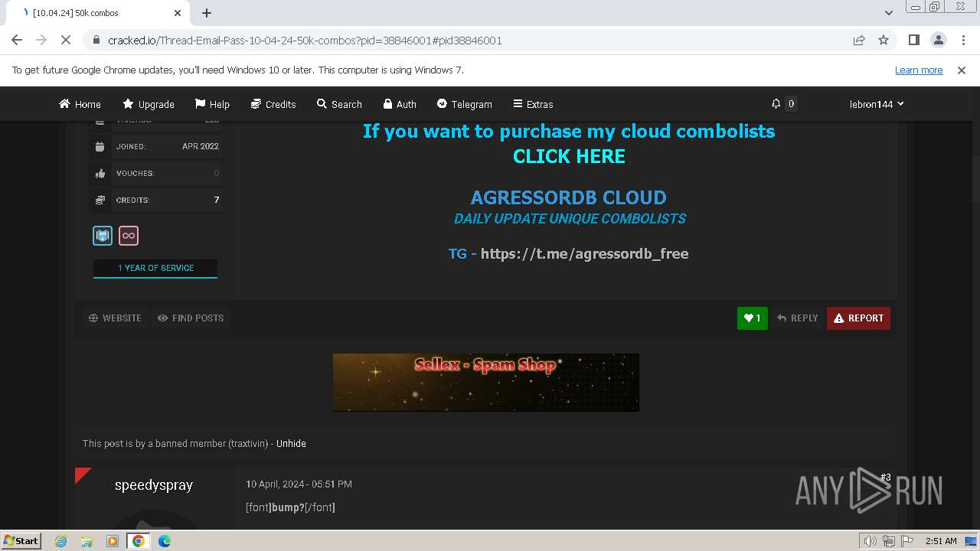The height and width of the screenshot is (551, 980).
Task: Open the Upgrade nav item
Action: pyautogui.click(x=149, y=104)
